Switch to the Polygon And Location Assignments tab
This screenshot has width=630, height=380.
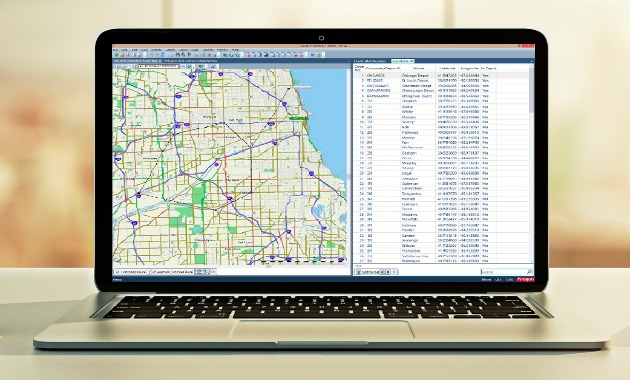pos(190,61)
